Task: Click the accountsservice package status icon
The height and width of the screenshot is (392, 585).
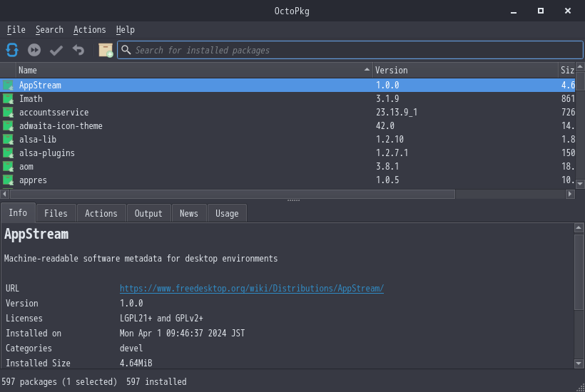Action: [9, 112]
